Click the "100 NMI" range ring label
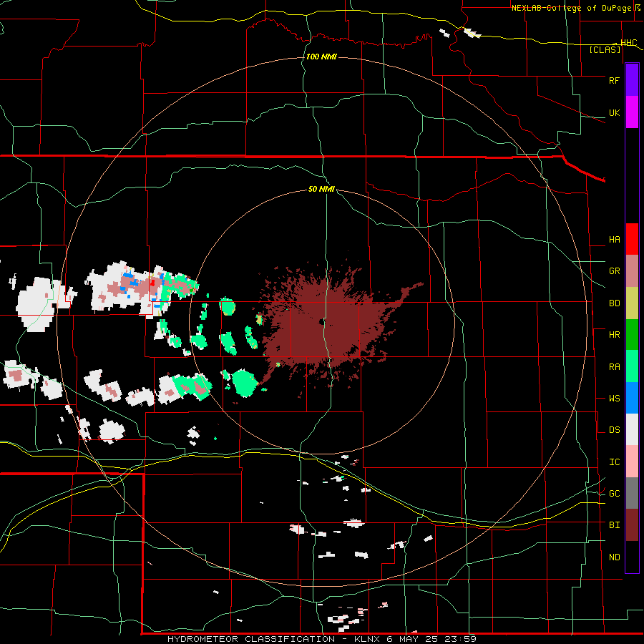This screenshot has width=644, height=644. 321,57
